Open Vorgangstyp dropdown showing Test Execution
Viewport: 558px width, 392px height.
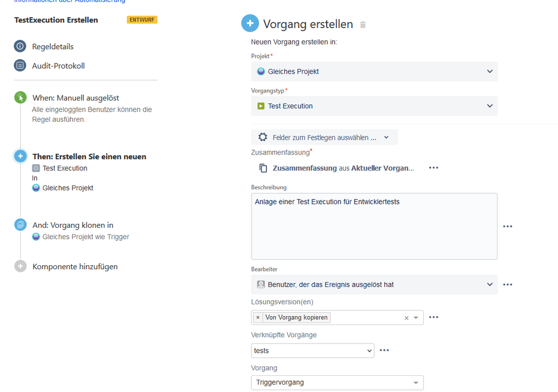click(x=374, y=106)
